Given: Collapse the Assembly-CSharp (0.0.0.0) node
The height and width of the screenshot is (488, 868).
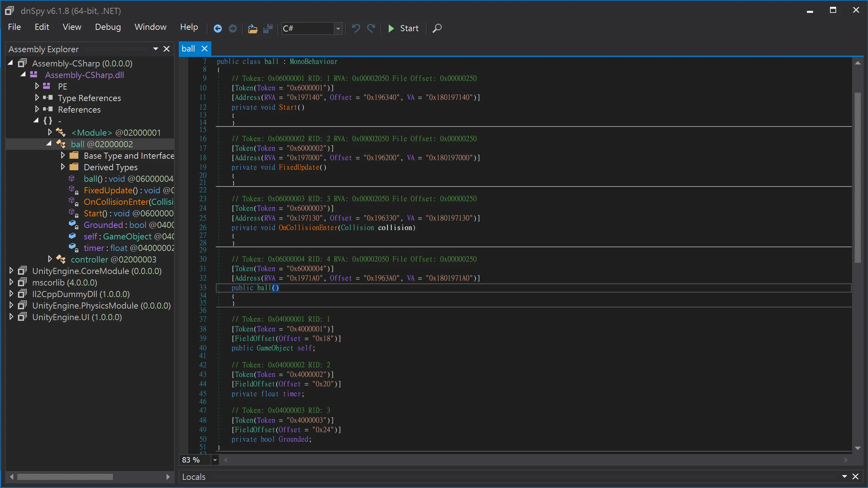Looking at the screenshot, I should pyautogui.click(x=11, y=63).
